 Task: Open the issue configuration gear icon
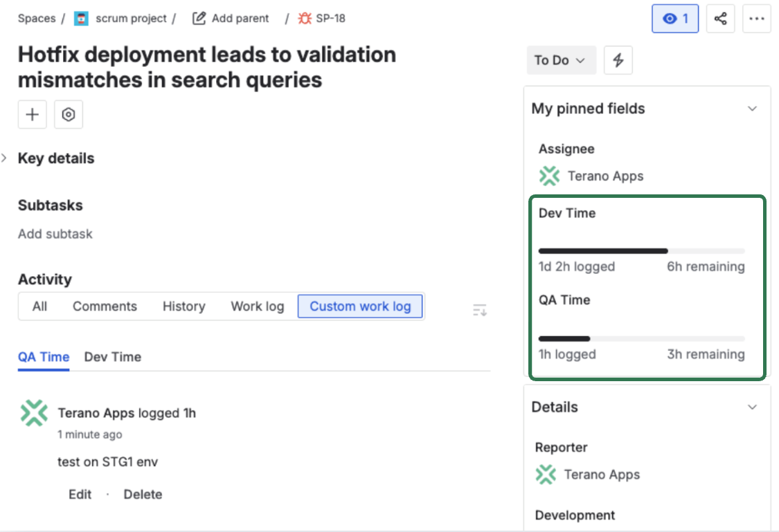click(x=68, y=114)
